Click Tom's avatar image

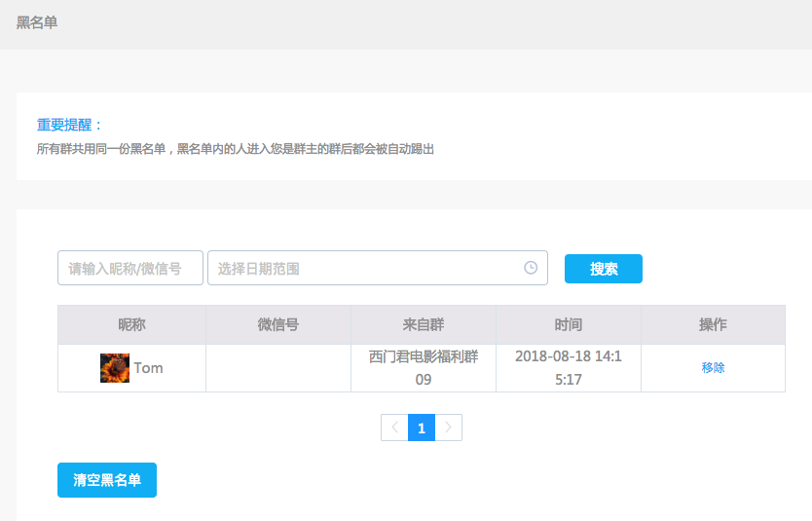click(115, 368)
